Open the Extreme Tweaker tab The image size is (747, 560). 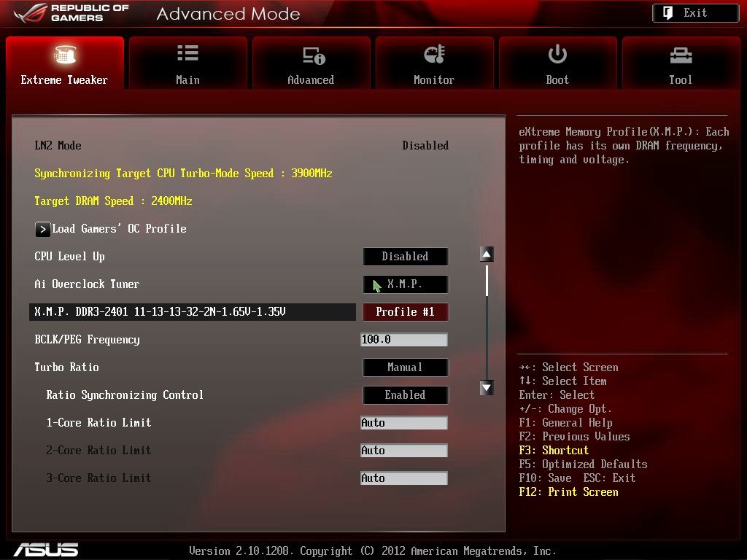[65, 63]
